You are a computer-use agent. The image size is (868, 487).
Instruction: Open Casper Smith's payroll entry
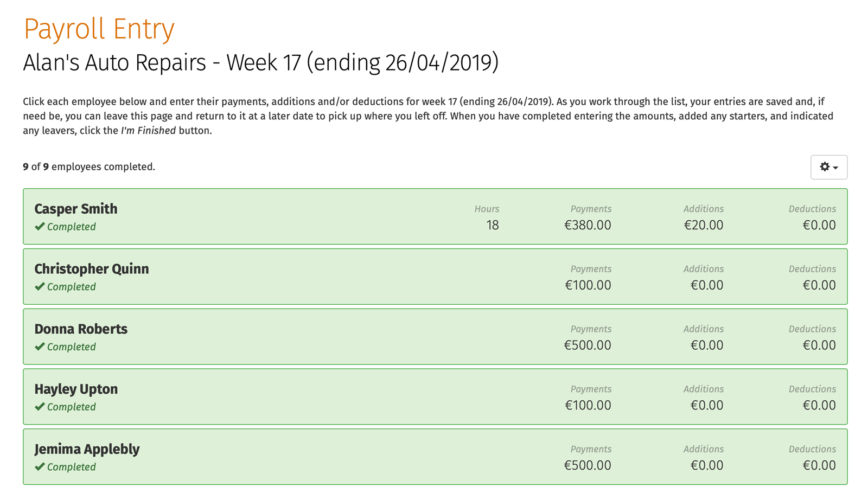pyautogui.click(x=435, y=216)
